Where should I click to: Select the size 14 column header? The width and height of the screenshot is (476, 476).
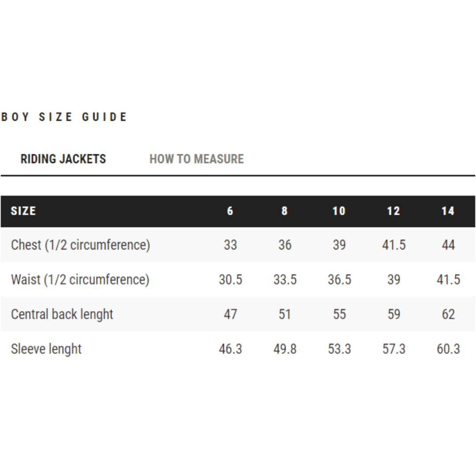click(448, 211)
